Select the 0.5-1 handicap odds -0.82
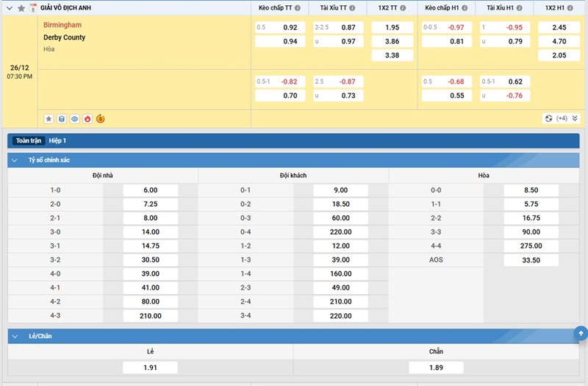 point(281,82)
